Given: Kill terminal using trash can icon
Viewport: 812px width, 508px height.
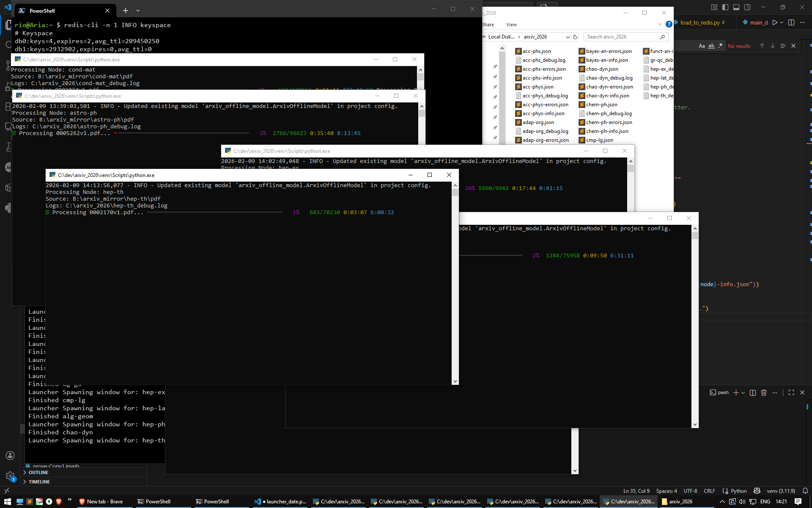Looking at the screenshot, I should click(x=764, y=392).
